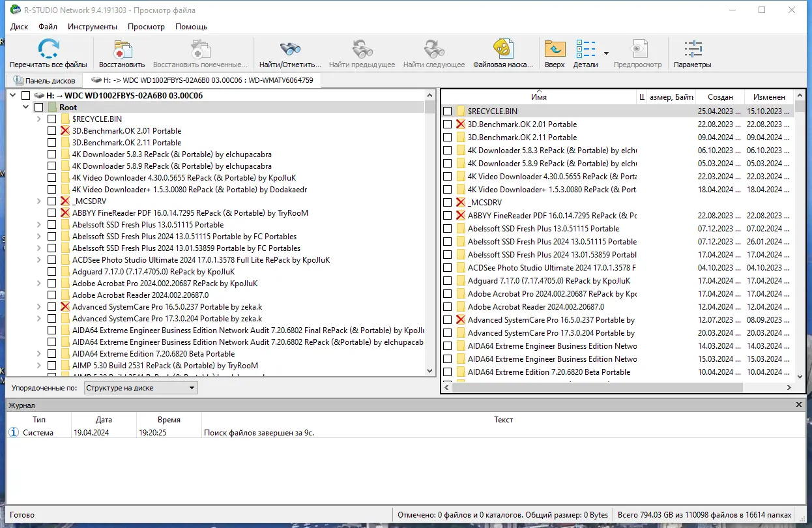Click the Найти следующее binoculars icon
This screenshot has width=812, height=528.
click(x=434, y=50)
